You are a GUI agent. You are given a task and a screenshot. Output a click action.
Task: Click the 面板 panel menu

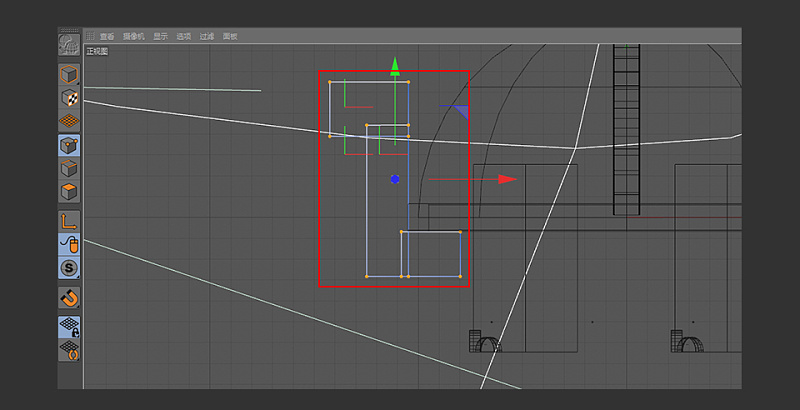click(x=230, y=36)
